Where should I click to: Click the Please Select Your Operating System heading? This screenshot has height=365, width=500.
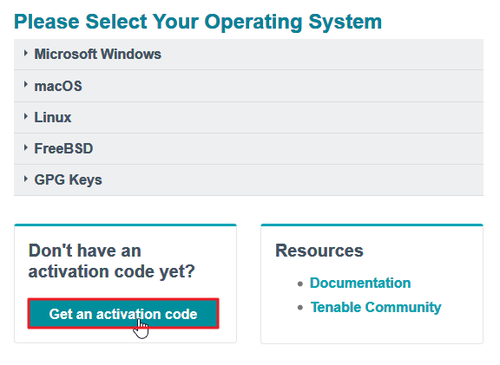click(198, 22)
